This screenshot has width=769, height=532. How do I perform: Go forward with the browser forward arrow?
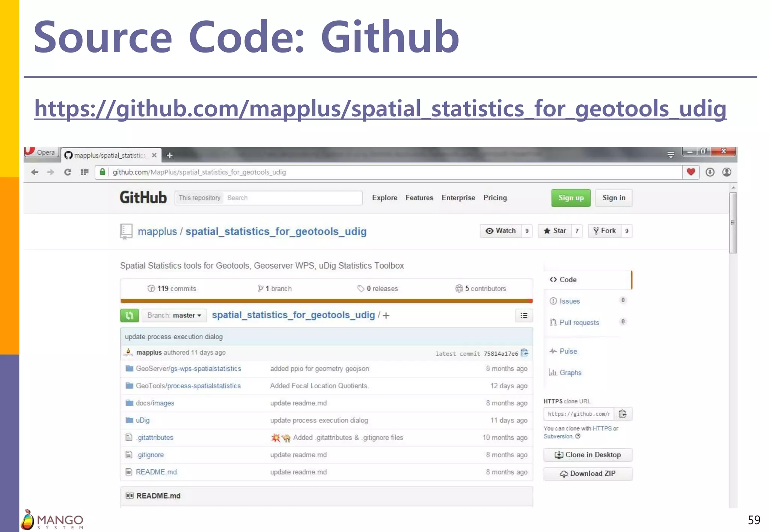51,172
